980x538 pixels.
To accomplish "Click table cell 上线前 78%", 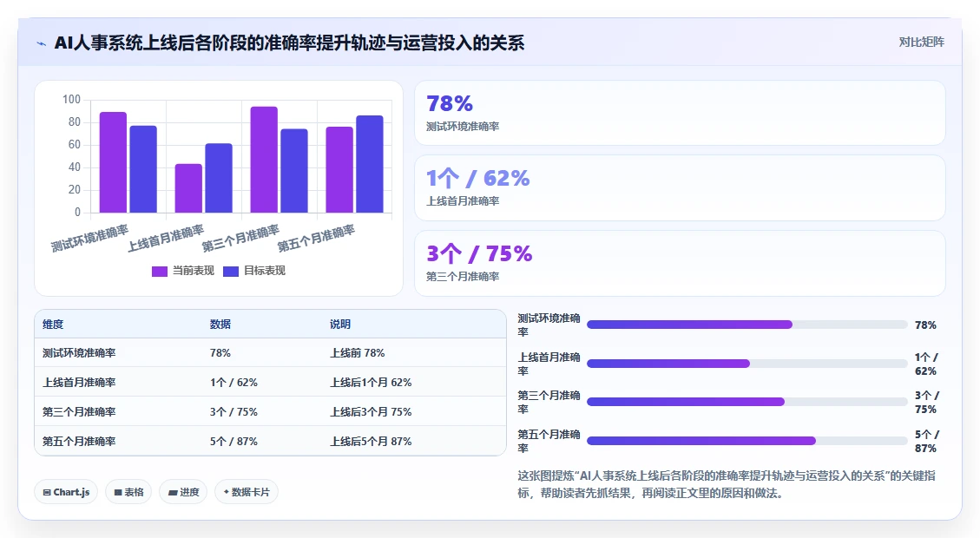I will (x=358, y=353).
